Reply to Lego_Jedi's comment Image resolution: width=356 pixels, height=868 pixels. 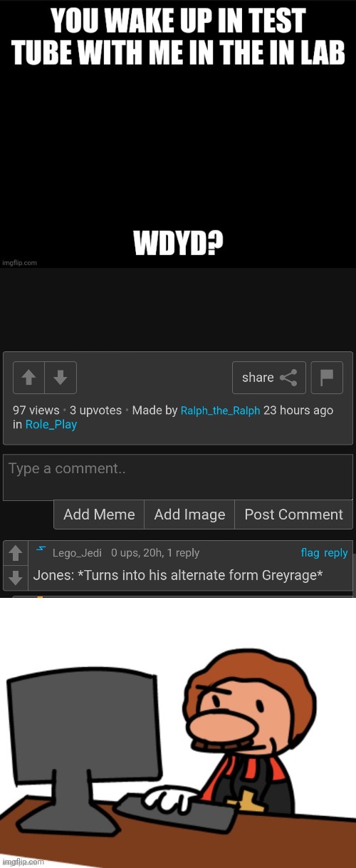click(x=336, y=552)
